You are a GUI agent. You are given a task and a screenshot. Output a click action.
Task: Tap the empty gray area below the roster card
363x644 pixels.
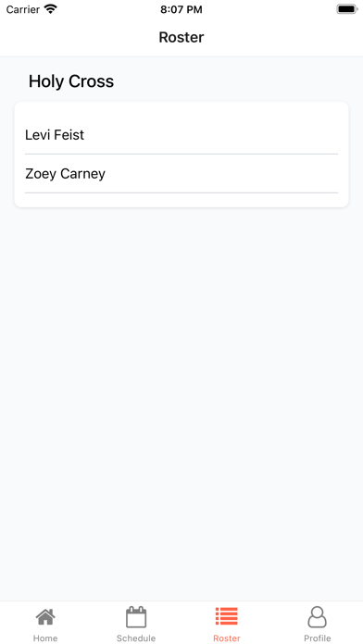(181, 402)
